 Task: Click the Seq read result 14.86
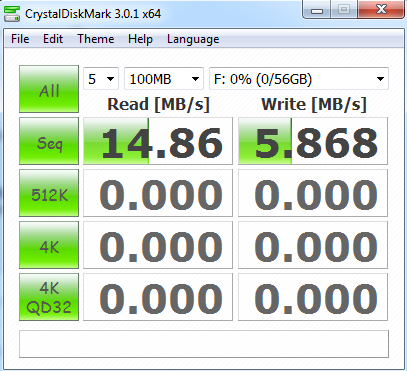pos(158,141)
